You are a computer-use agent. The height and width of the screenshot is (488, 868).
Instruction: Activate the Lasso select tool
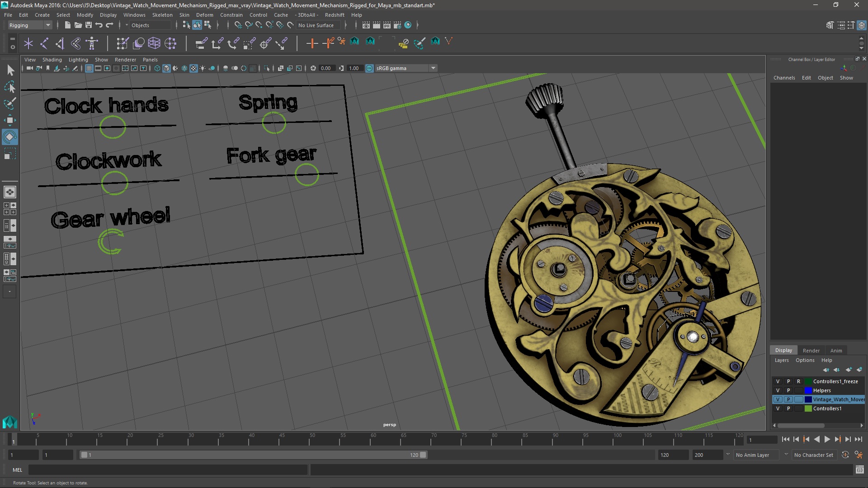click(10, 87)
